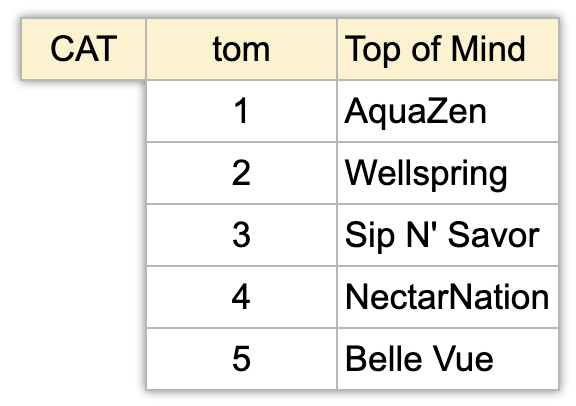The image size is (576, 406).
Task: Select the Wellspring cell
Action: click(448, 173)
